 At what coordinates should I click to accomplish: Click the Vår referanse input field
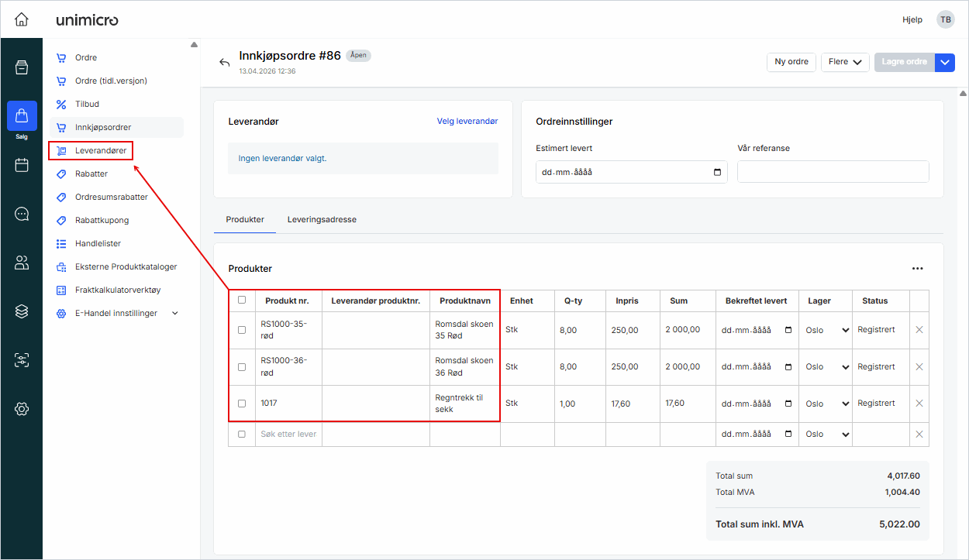point(833,172)
